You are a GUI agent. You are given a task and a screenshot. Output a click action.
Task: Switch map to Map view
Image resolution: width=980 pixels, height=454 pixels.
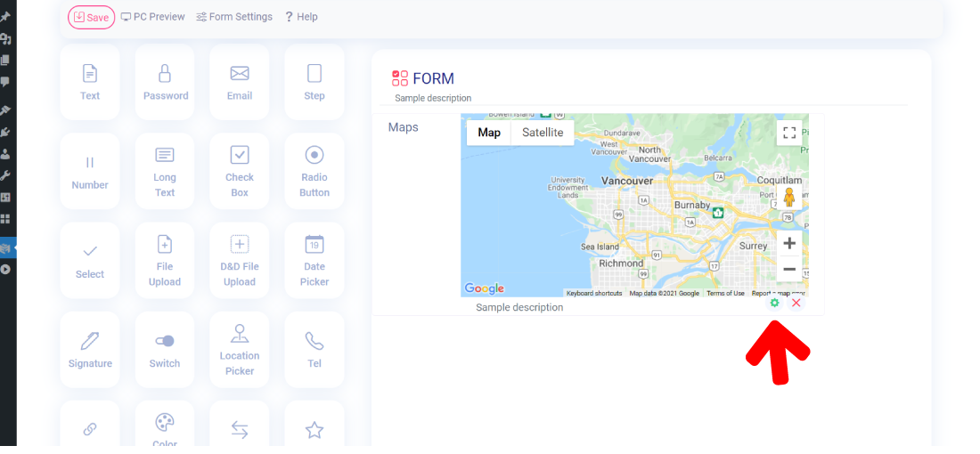(489, 133)
